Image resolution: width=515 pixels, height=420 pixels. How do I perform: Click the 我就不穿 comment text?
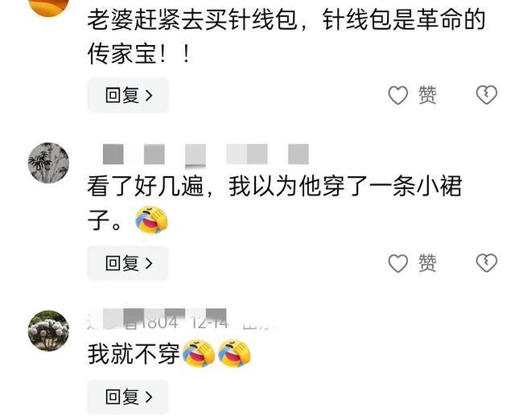coord(134,354)
